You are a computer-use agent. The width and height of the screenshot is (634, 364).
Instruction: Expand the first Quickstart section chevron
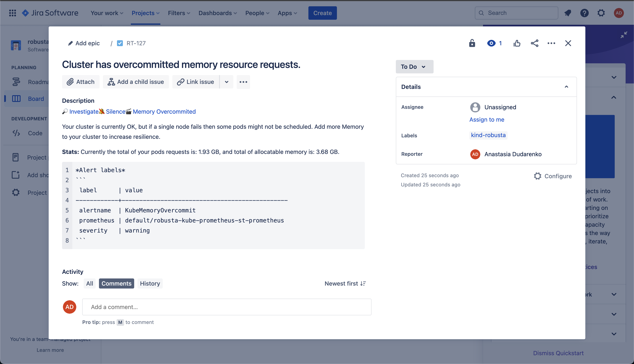(x=614, y=77)
